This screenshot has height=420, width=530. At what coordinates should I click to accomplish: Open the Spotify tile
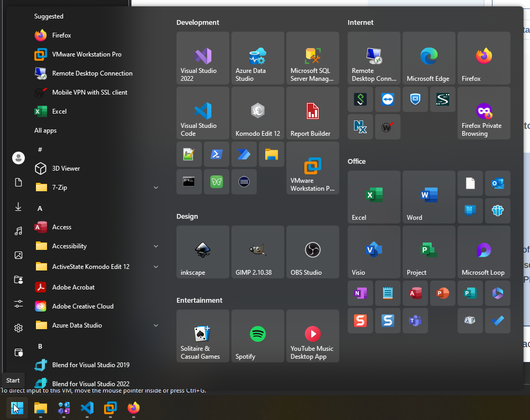pos(257,336)
